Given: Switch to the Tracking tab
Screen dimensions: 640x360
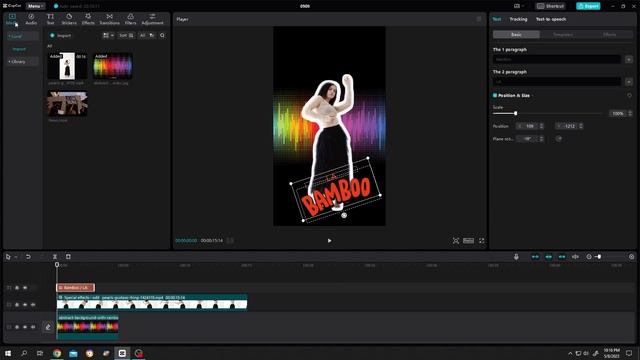Looking at the screenshot, I should click(x=518, y=19).
